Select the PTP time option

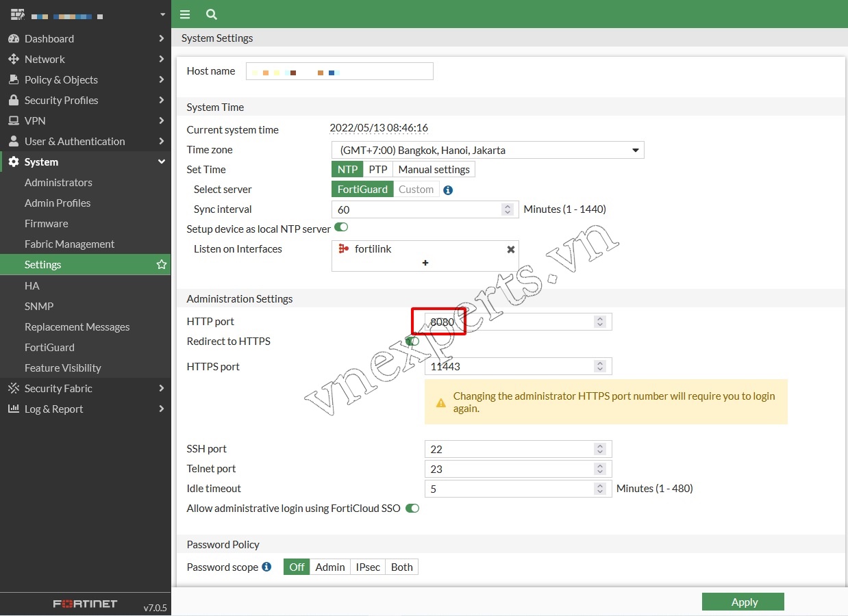click(x=378, y=169)
